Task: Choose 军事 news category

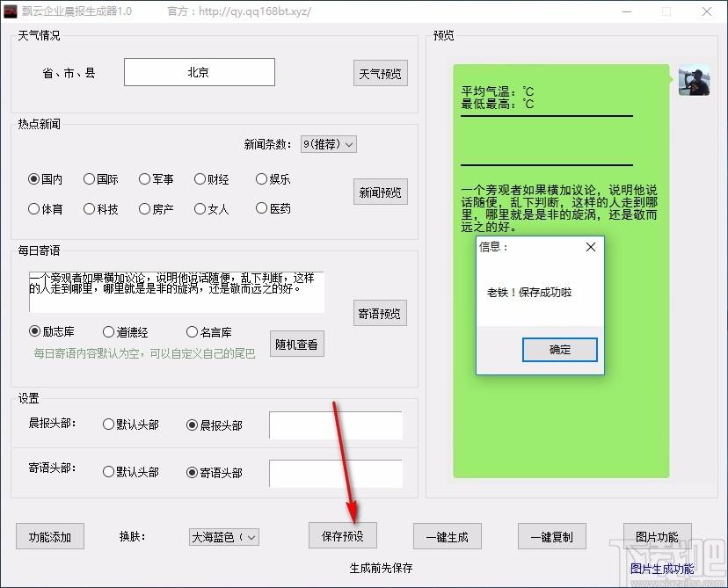Action: pos(156,179)
